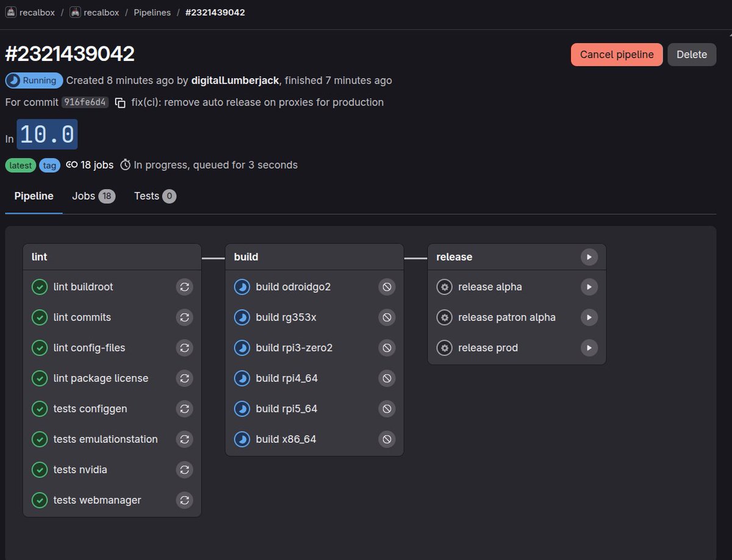Image resolution: width=732 pixels, height=560 pixels.
Task: Open the commit message fix(ci) link
Action: (257, 102)
